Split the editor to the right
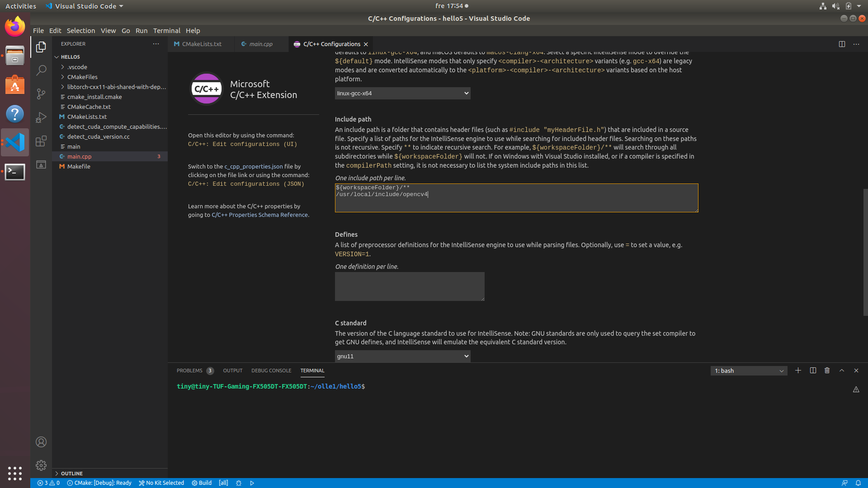 (842, 44)
